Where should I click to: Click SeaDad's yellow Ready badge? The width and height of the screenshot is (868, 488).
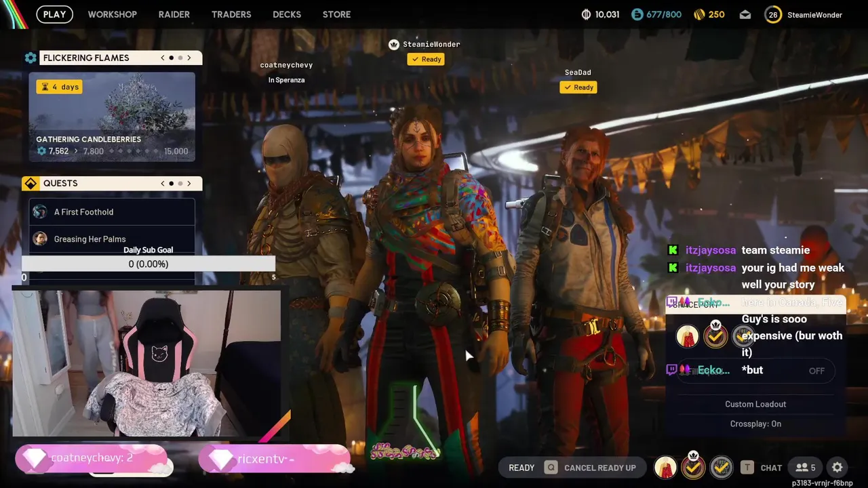578,87
